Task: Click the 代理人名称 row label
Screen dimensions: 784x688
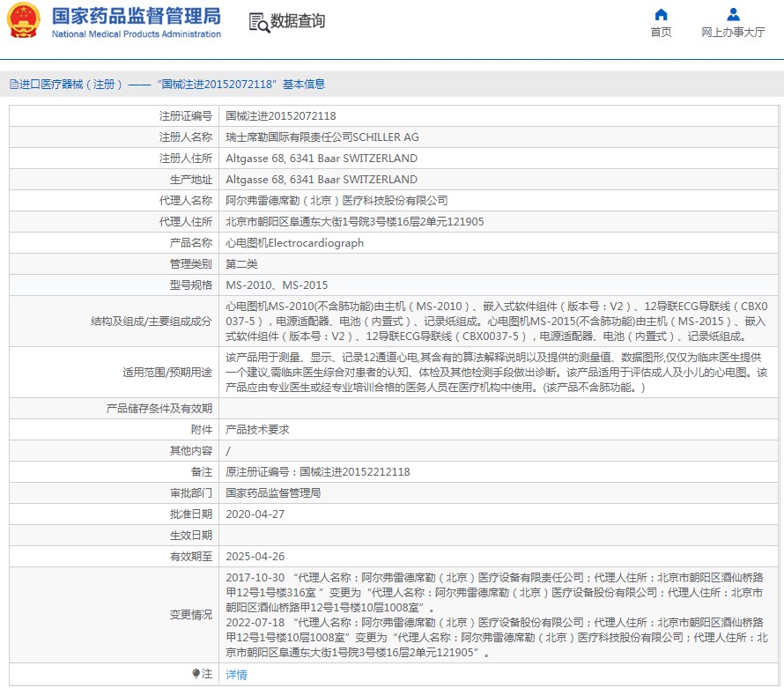Action: point(186,201)
